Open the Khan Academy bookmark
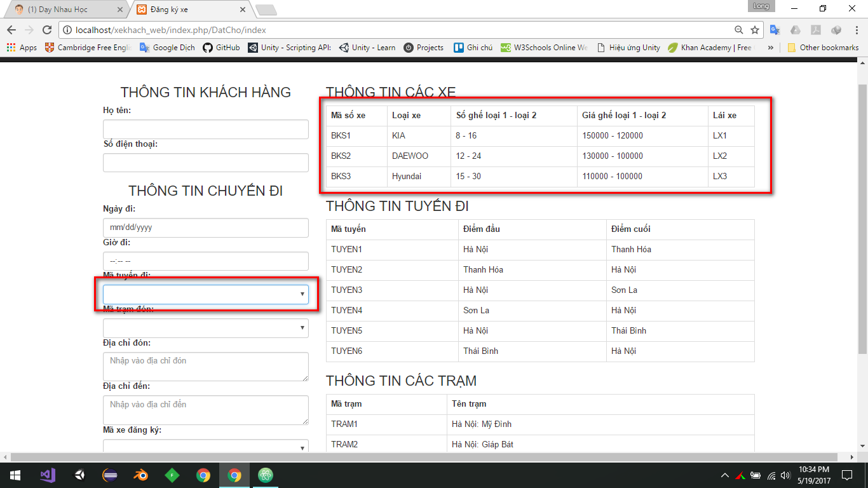 pyautogui.click(x=710, y=48)
